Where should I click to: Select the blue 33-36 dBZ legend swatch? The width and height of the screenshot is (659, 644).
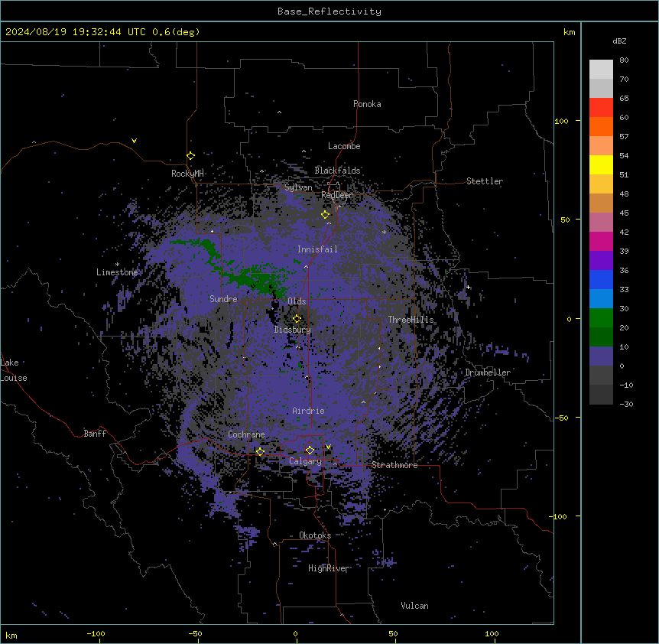pyautogui.click(x=601, y=279)
